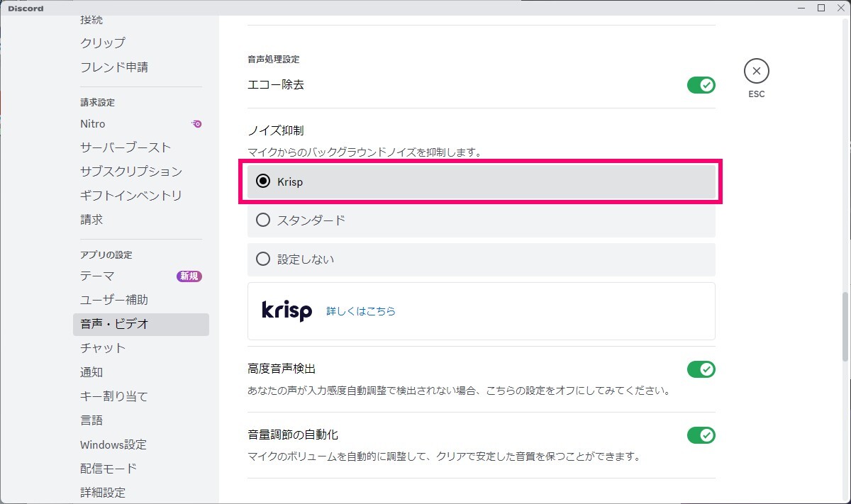The height and width of the screenshot is (504, 851).
Task: Toggle the 高度音声検出 switch
Action: coord(701,369)
